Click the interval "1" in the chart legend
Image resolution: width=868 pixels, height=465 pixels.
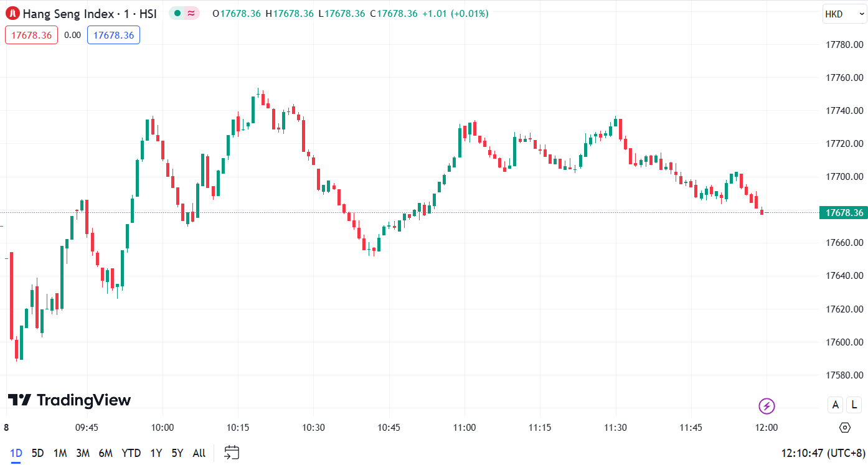point(127,13)
